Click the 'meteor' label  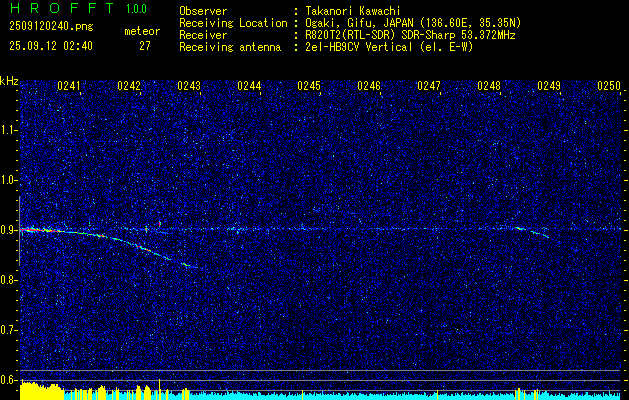click(142, 31)
